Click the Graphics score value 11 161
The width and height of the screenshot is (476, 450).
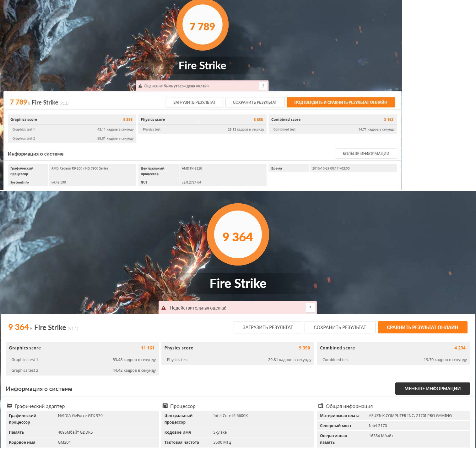pyautogui.click(x=148, y=348)
